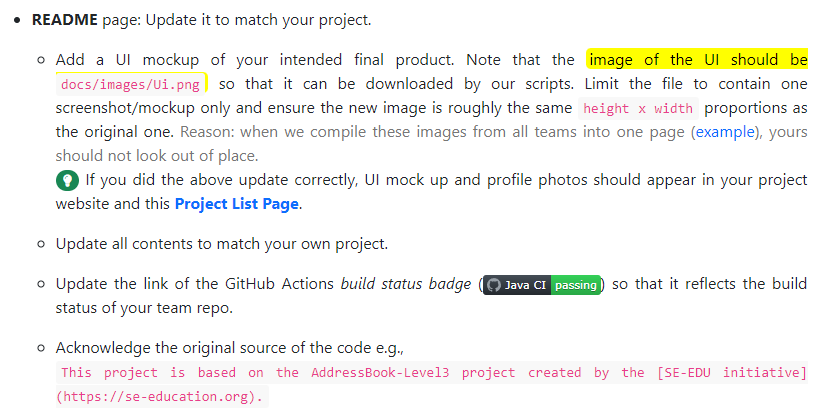Screen dimensions: 821x408
Task: Click the green lightbulb tip icon
Action: pos(67,180)
